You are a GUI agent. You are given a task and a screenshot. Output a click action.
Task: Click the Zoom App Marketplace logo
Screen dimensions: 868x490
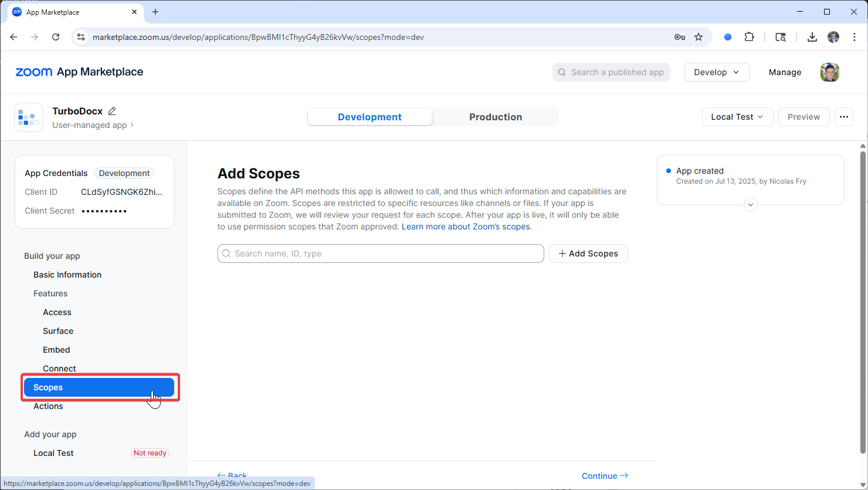click(79, 72)
